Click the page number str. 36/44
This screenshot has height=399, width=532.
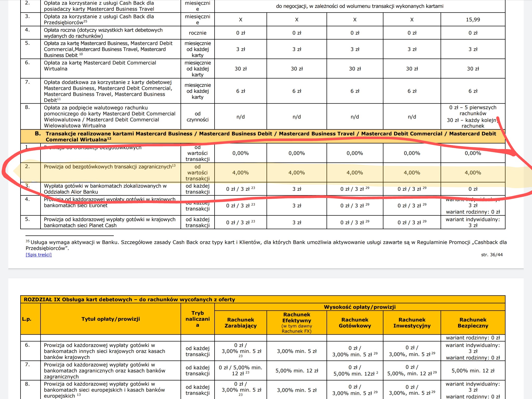[x=491, y=255]
